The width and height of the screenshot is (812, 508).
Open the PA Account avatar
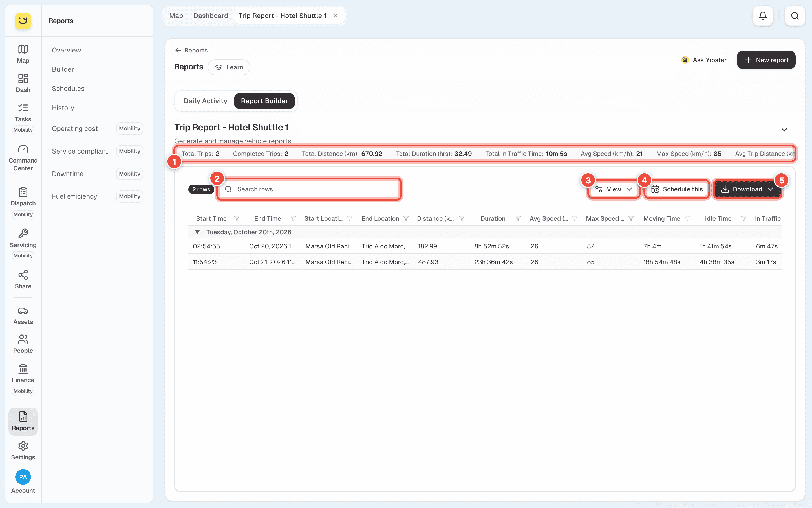point(23,477)
